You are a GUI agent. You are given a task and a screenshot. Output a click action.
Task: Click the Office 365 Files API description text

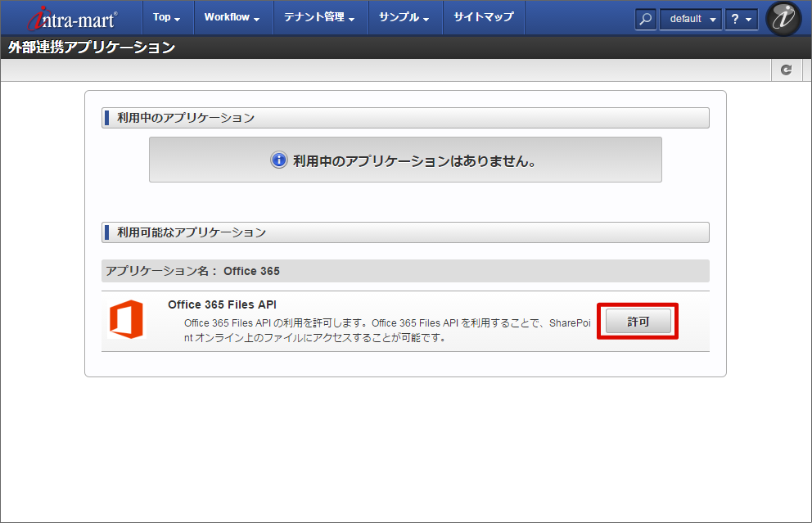387,331
